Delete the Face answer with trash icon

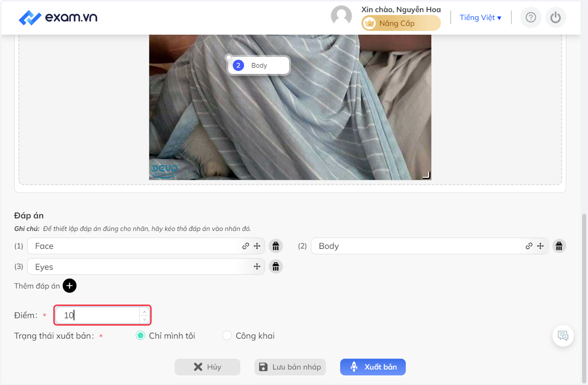tap(276, 246)
